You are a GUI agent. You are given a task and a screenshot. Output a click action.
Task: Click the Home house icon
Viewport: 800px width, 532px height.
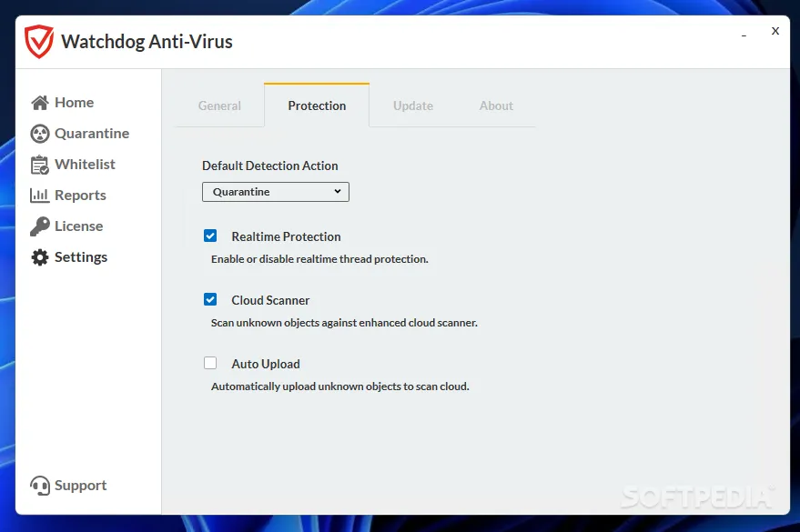coord(40,103)
